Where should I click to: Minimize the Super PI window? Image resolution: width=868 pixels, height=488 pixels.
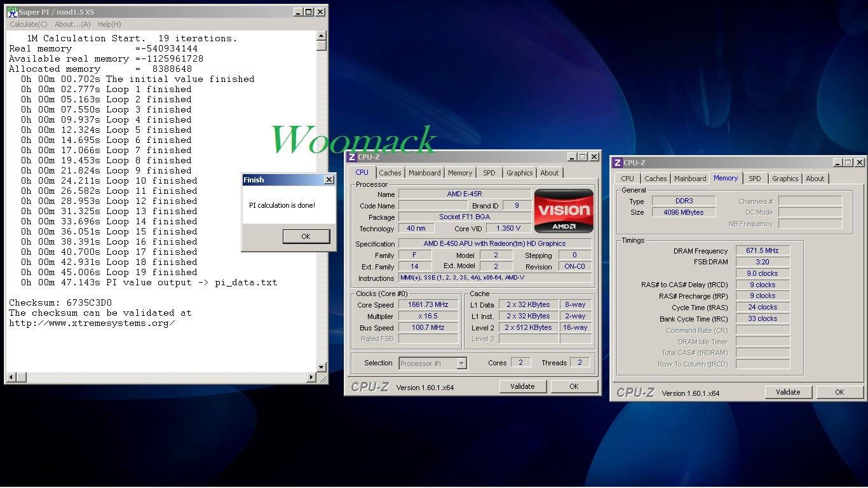pos(298,12)
